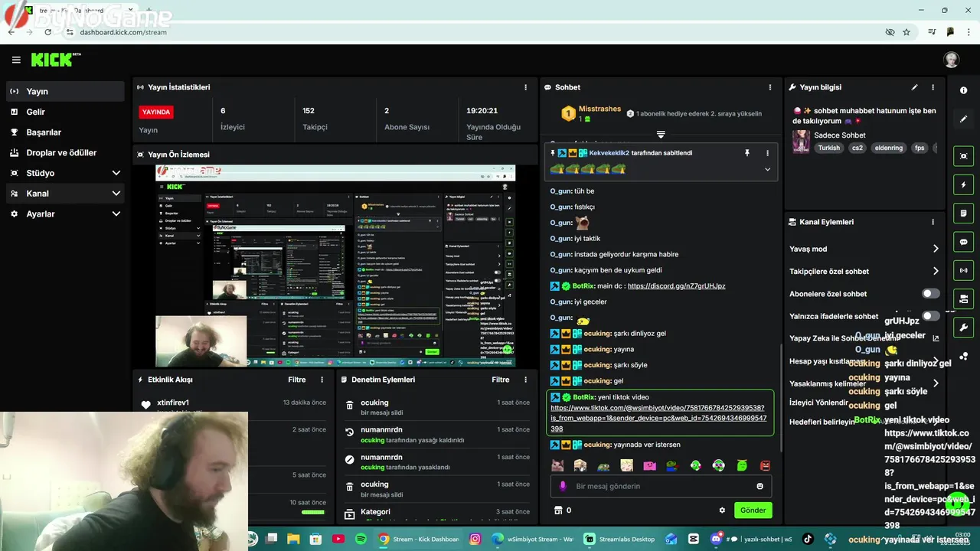Click Sadece Sohbet category thumbnail

click(x=801, y=142)
